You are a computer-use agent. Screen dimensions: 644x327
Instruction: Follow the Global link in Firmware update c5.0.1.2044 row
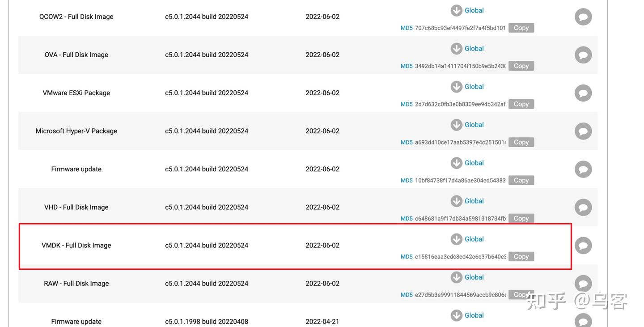tap(474, 163)
